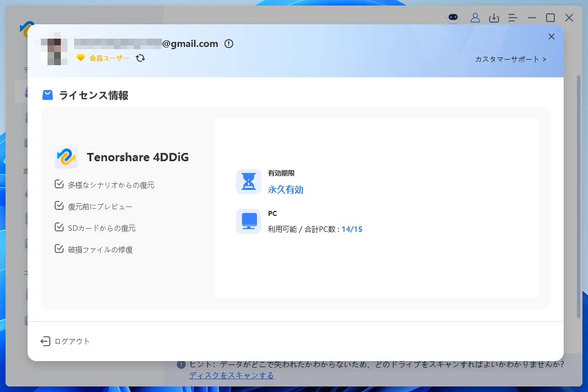Click the Tenorshare 4DDiG logo icon
The height and width of the screenshot is (392, 588).
click(x=66, y=157)
